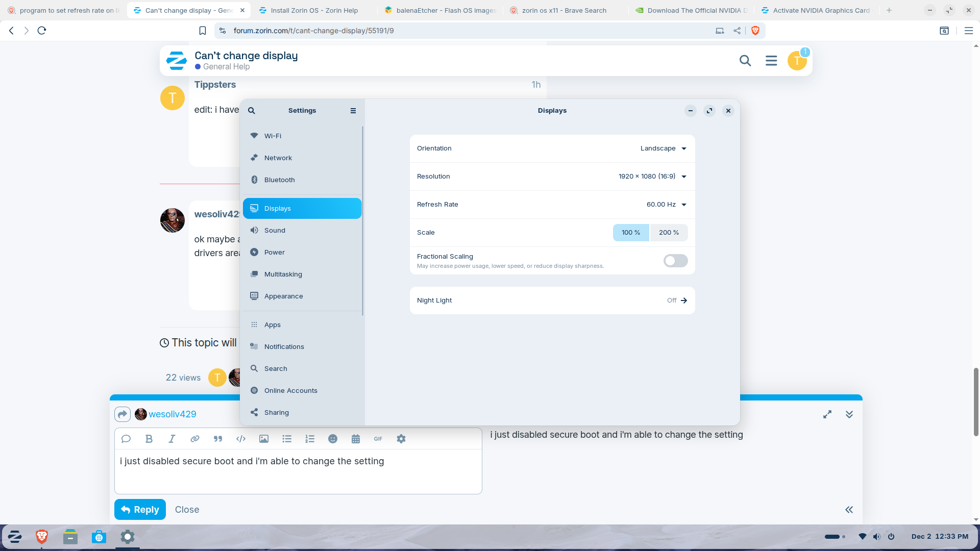Image resolution: width=980 pixels, height=551 pixels.
Task: Click the Bold formatting icon in the editor
Action: pos(149,439)
